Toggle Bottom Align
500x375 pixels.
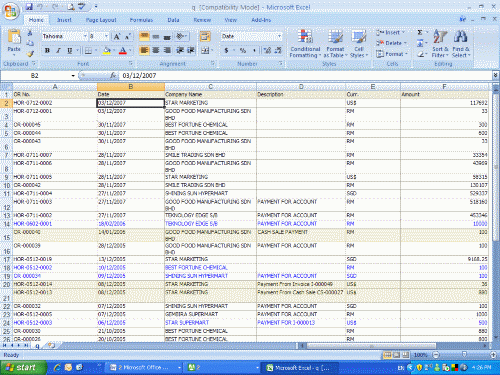[x=167, y=36]
